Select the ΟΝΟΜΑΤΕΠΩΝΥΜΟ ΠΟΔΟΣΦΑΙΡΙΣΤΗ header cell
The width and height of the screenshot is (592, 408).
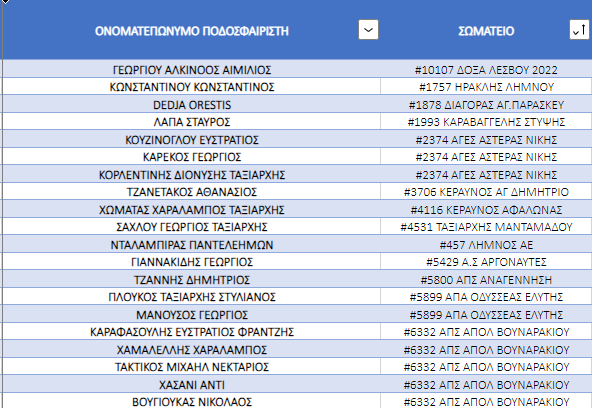(191, 29)
